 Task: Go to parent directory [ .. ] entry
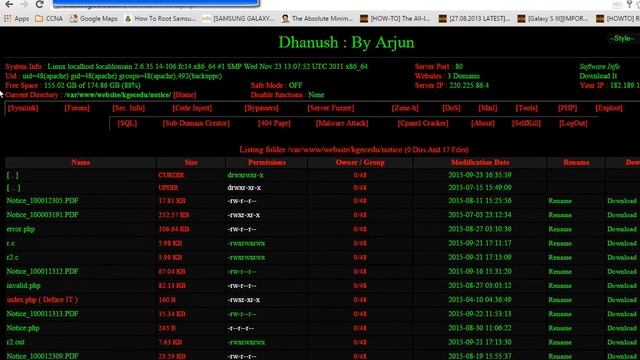tap(13, 188)
